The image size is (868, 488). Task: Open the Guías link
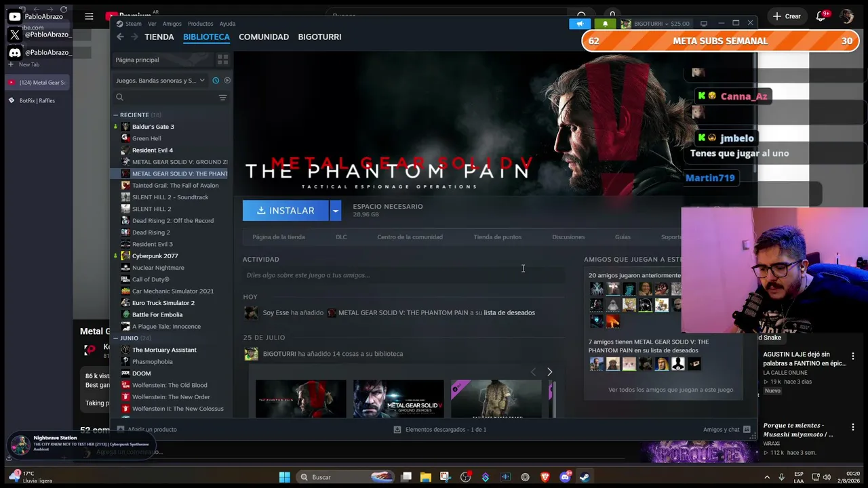pyautogui.click(x=623, y=237)
